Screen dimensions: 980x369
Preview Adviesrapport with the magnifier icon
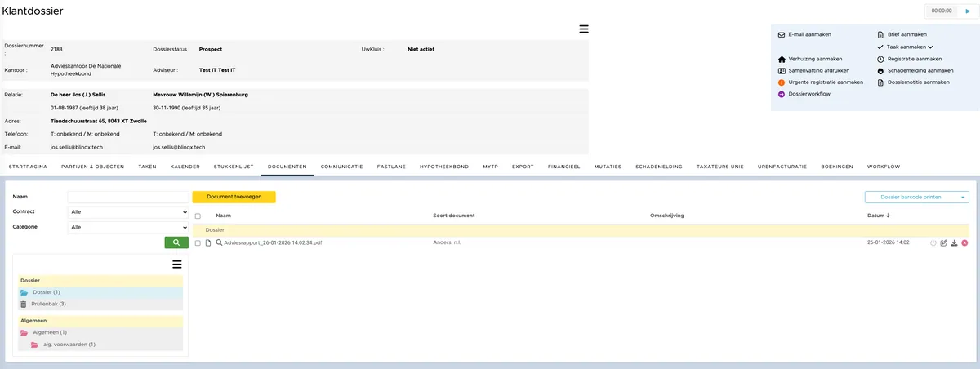(219, 242)
